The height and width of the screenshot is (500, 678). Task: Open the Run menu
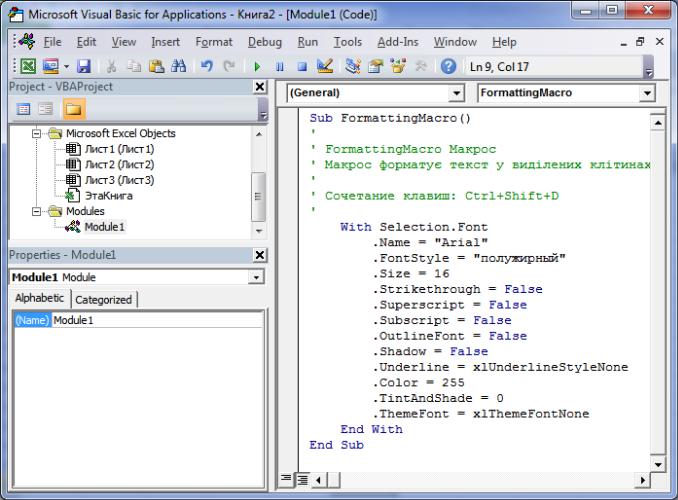[307, 42]
